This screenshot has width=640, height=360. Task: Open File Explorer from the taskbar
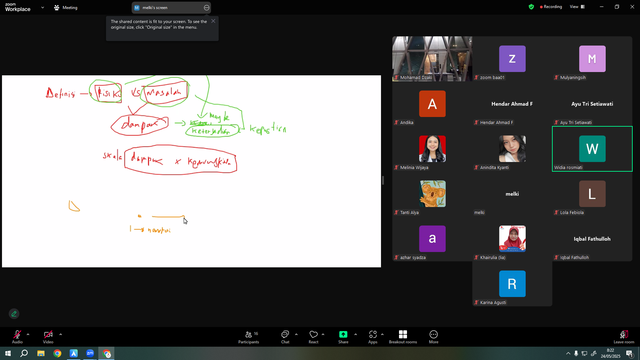click(41, 353)
